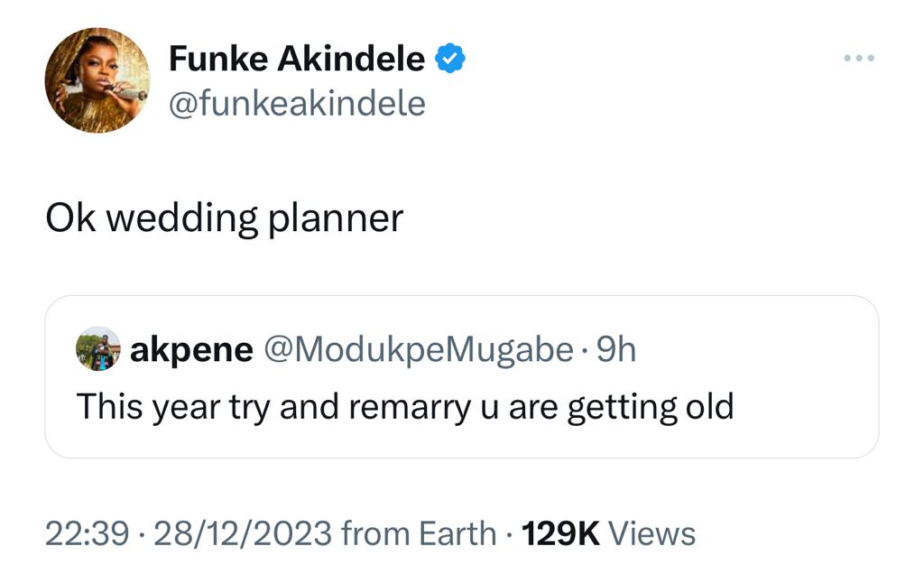Open the three-dot more options menu

[x=858, y=57]
